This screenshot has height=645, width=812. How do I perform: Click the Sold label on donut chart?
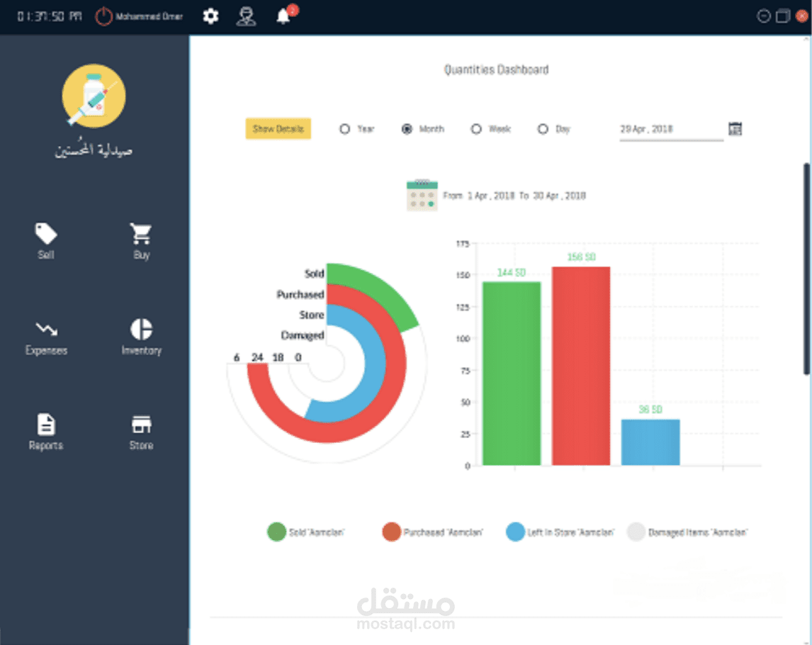[315, 274]
